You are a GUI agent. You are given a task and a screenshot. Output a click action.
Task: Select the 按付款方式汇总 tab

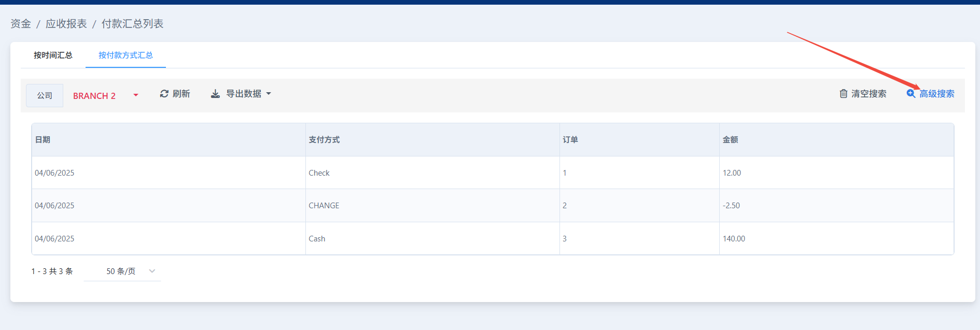[125, 55]
